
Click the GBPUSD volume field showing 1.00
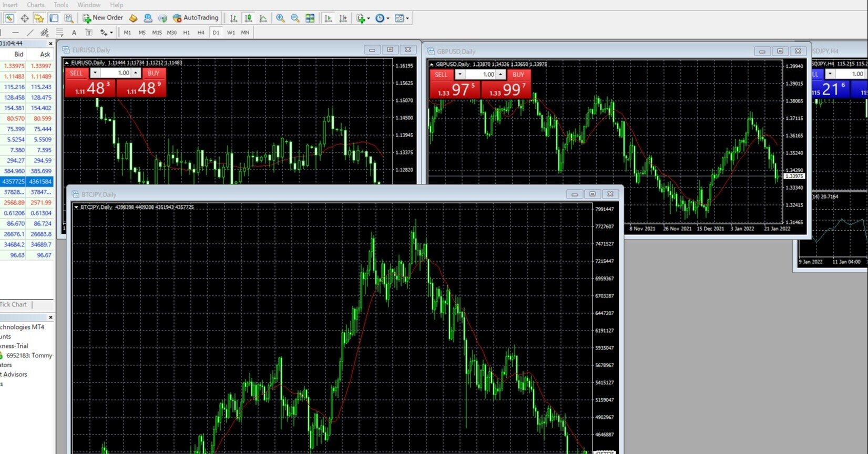click(481, 75)
